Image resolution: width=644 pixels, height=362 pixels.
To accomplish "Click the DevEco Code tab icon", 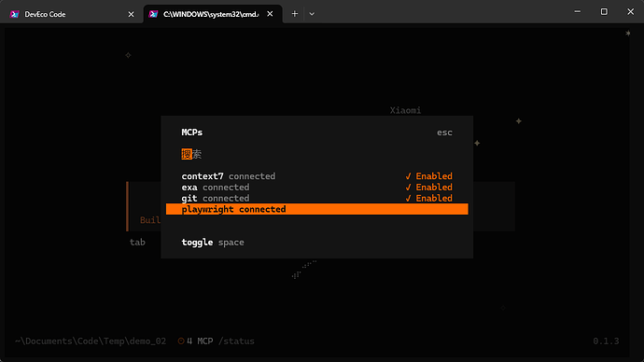I will tap(15, 14).
